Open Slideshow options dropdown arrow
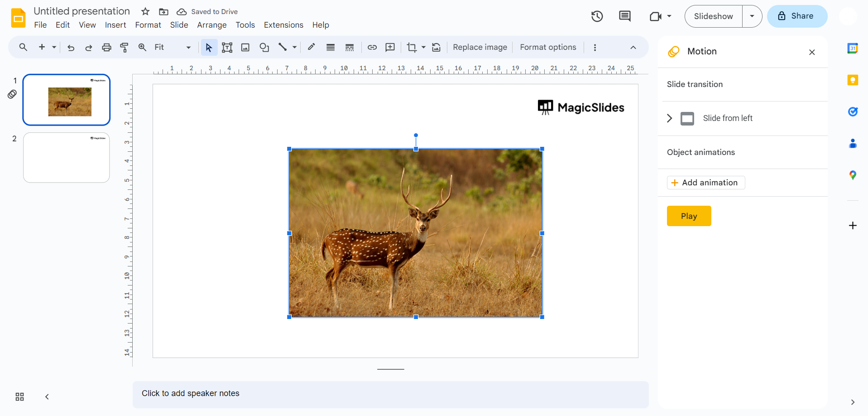Image resolution: width=868 pixels, height=416 pixels. coord(752,16)
